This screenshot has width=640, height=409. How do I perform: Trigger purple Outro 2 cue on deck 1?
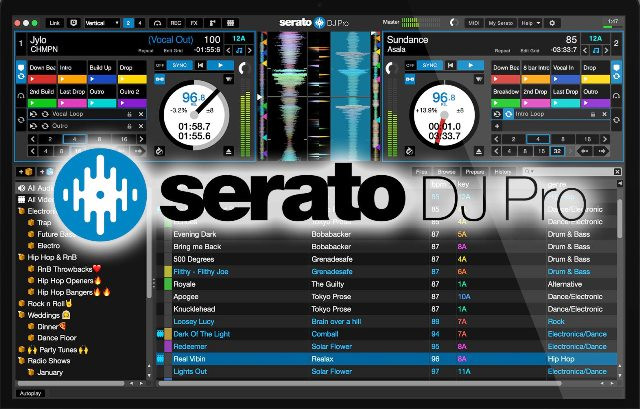tap(132, 103)
